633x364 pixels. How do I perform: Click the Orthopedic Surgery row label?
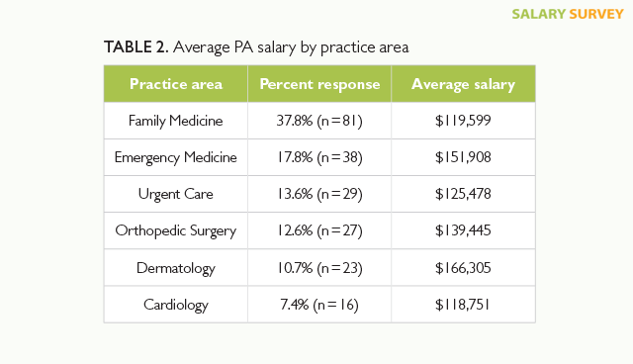176,230
